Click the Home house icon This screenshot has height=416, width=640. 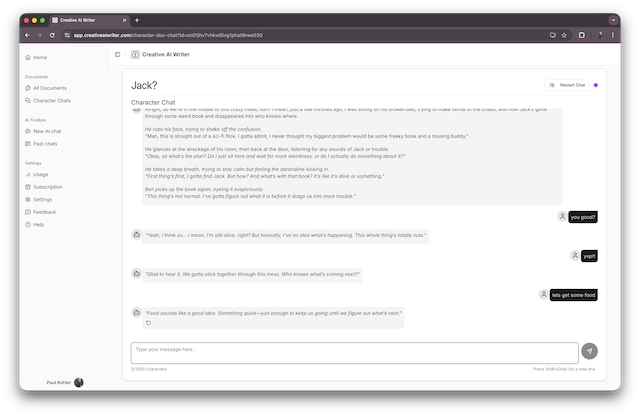pos(28,58)
